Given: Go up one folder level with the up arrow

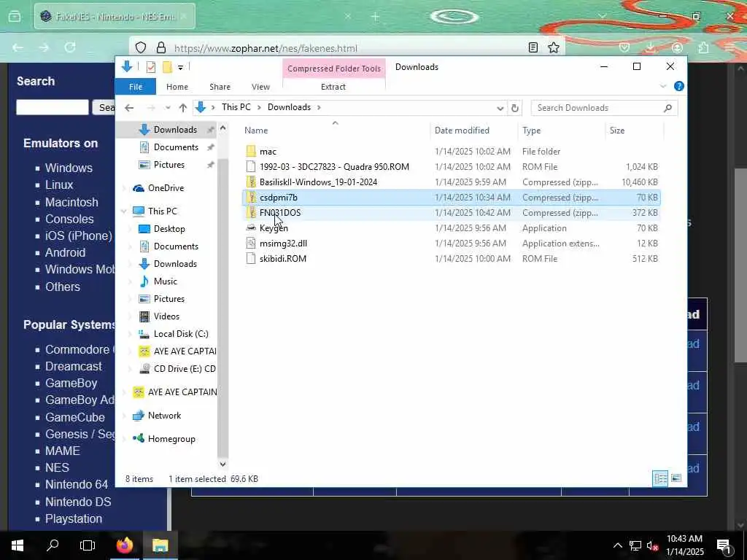Looking at the screenshot, I should click(183, 108).
